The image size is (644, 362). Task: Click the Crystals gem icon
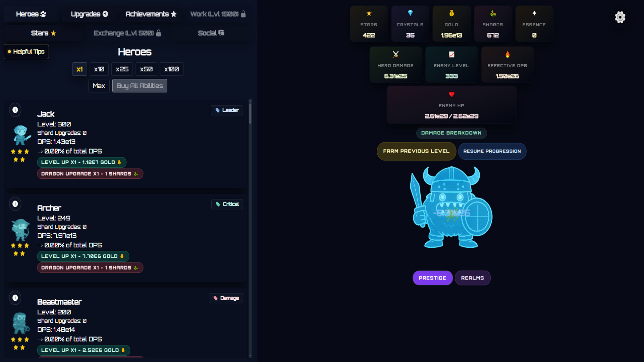[410, 13]
